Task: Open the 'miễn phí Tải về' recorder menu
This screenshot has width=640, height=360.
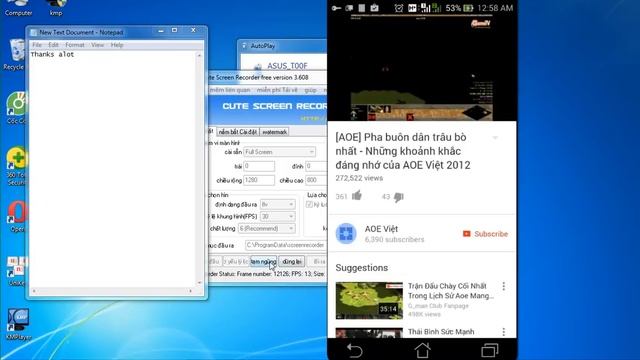Action: tap(277, 90)
